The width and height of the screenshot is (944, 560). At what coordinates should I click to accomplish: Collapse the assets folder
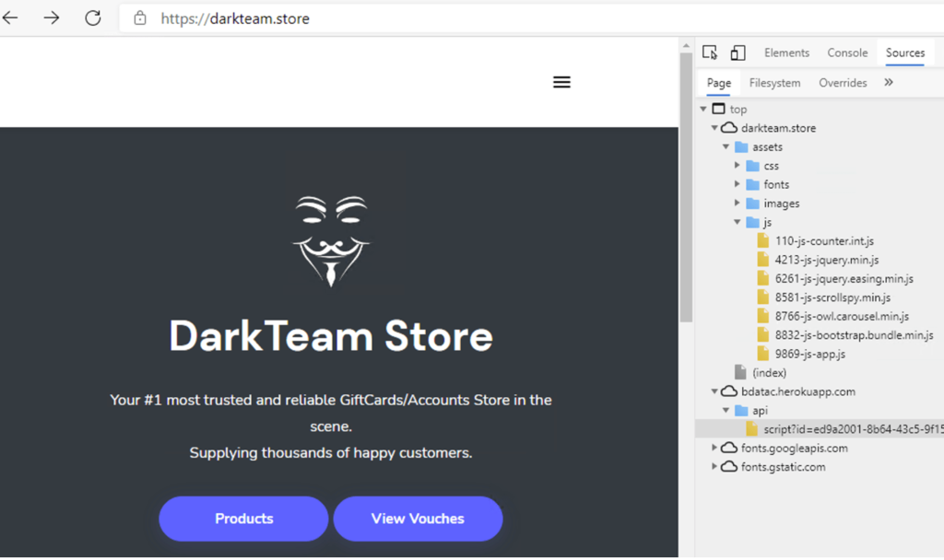coord(726,147)
